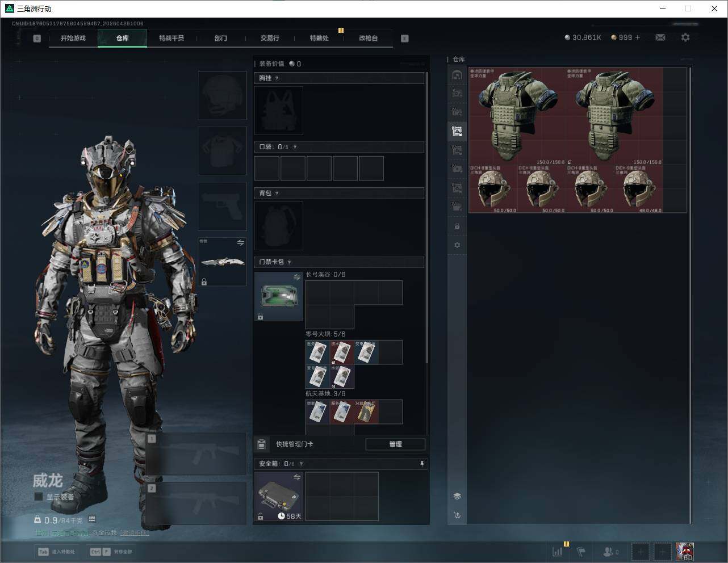Select the second 泰坦防弹装甲 armor in warehouse
728x563 pixels.
[x=614, y=116]
